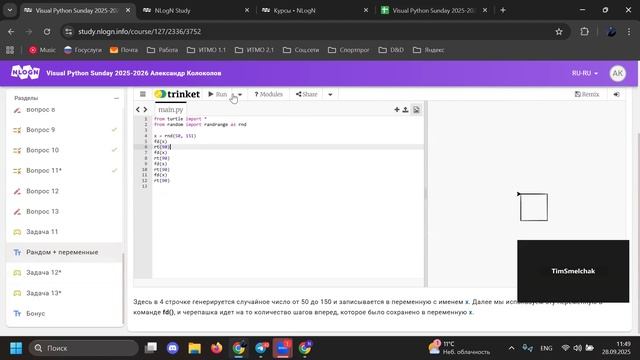Switch to Курсы • NLogN tab
Image resolution: width=640 pixels, height=360 pixels.
(x=315, y=10)
